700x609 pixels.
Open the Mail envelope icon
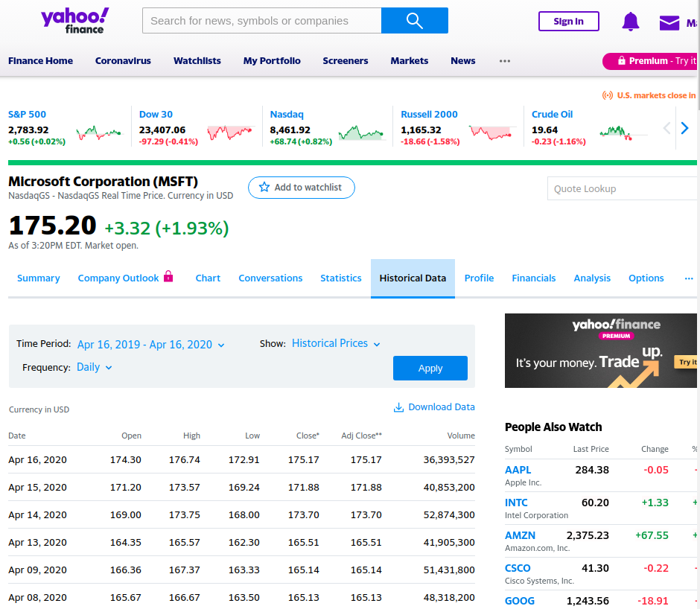(x=669, y=22)
